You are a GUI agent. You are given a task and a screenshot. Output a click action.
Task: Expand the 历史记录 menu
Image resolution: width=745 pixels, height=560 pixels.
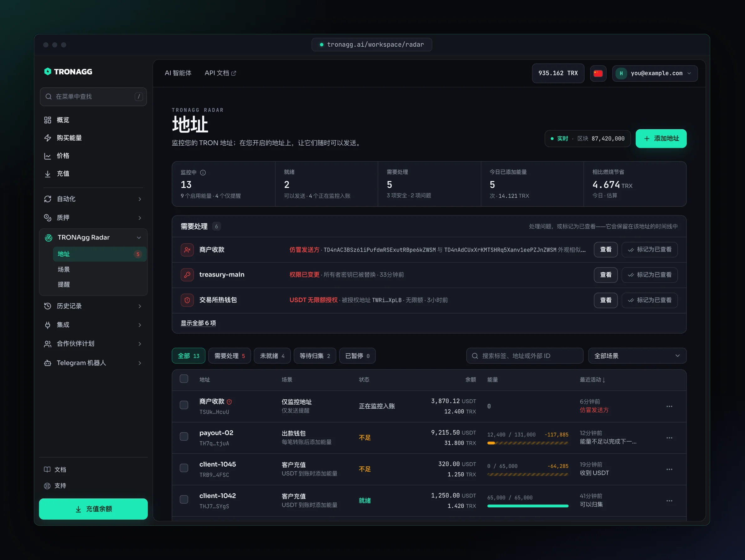click(x=93, y=306)
